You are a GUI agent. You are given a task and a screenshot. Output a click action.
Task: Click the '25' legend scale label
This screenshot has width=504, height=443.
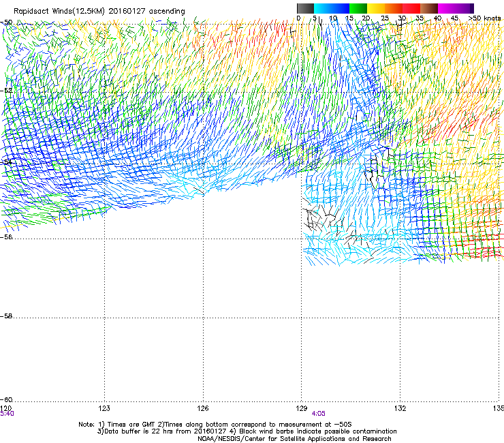tap(385, 18)
